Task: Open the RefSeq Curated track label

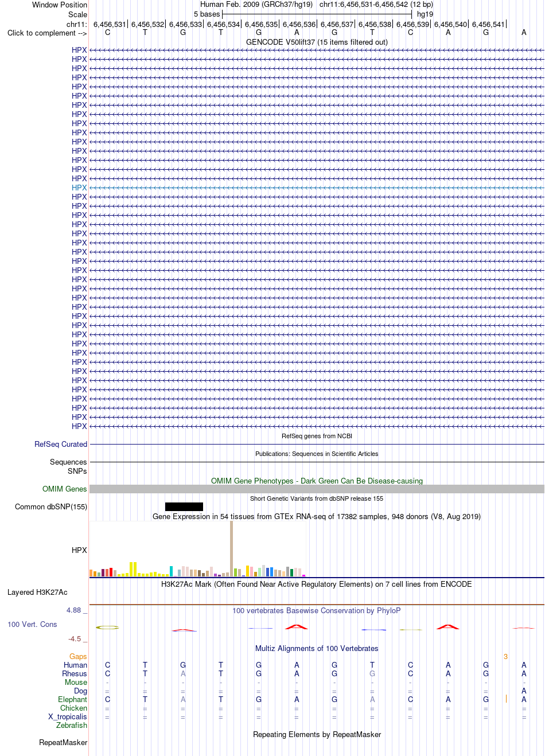Action: pos(61,444)
